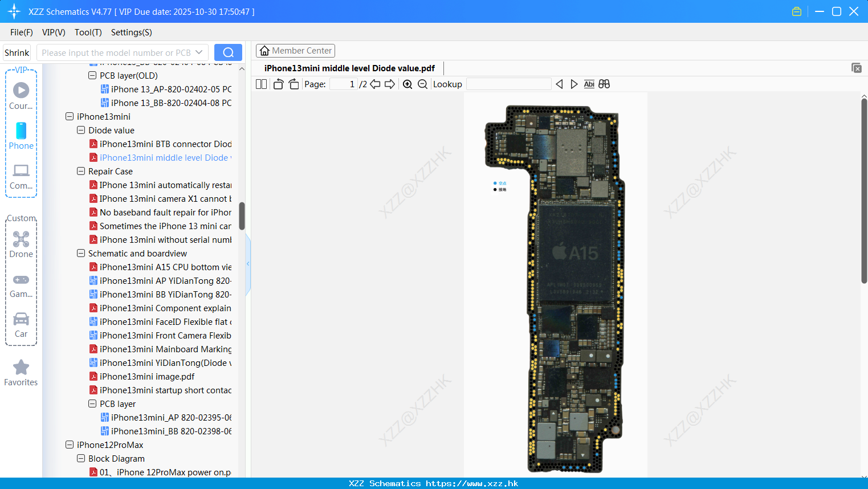Toggle the Abi whole-word match icon
The image size is (868, 489).
[x=589, y=84]
